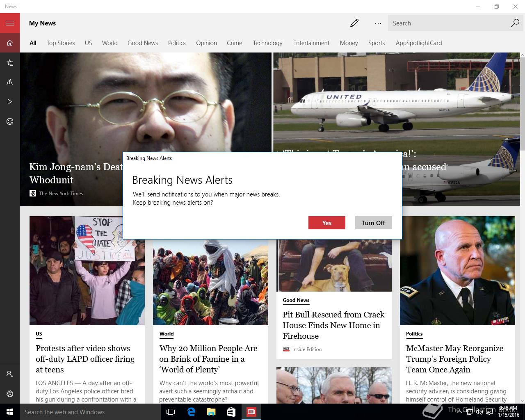Open Interests star icon in sidebar
Screen dimensions: 525x420
coord(10,62)
